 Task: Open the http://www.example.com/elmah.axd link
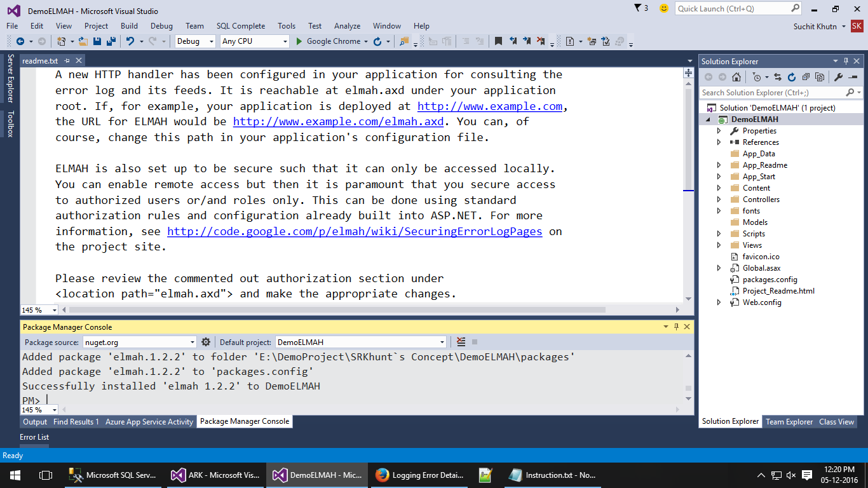[x=338, y=121]
